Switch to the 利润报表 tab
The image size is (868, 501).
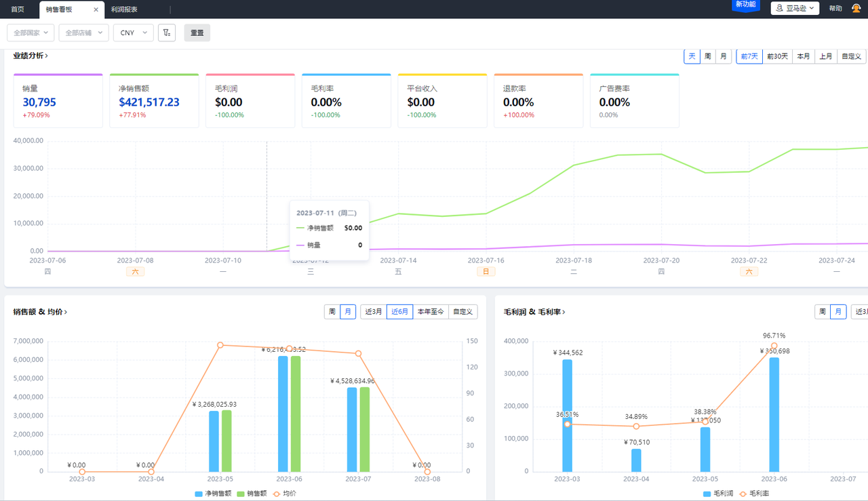coord(124,9)
